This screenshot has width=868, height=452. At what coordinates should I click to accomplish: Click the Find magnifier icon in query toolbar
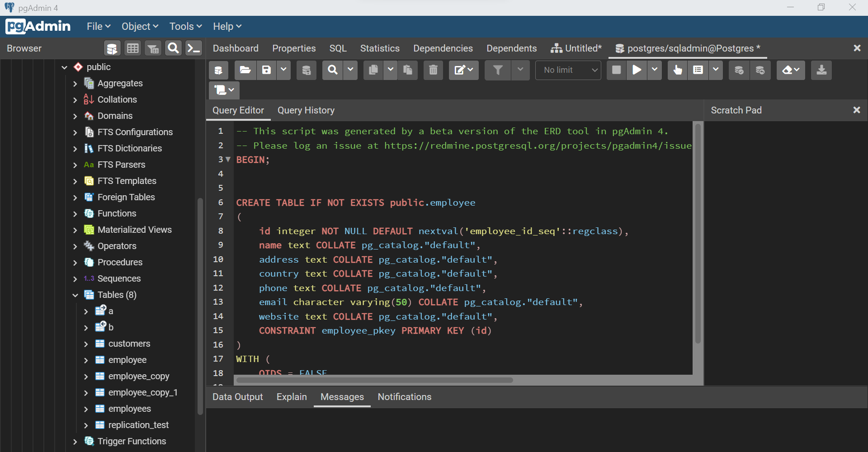pyautogui.click(x=333, y=70)
